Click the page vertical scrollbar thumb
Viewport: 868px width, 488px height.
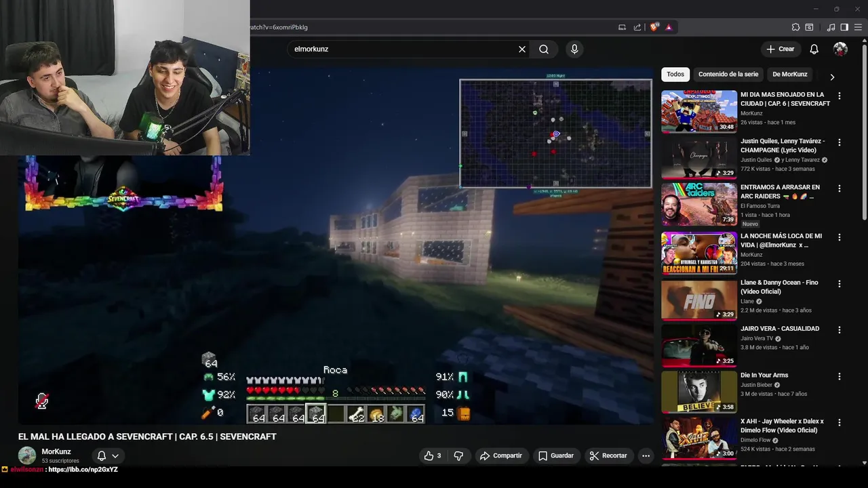pos(864,132)
